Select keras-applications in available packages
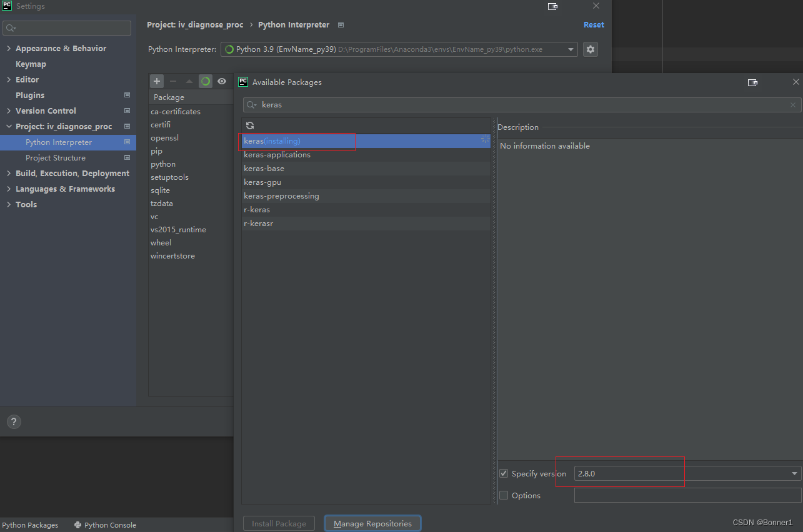The width and height of the screenshot is (803, 532). pyautogui.click(x=366, y=155)
